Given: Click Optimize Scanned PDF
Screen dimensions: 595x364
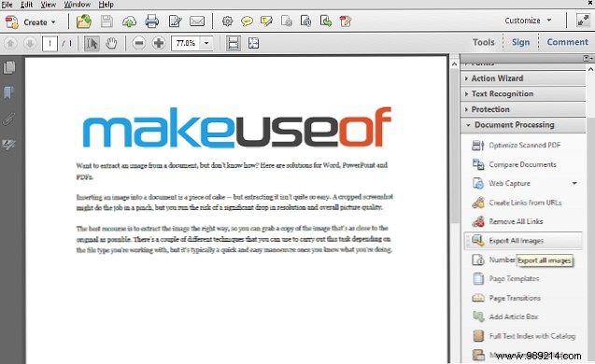Looking at the screenshot, I should tap(524, 146).
